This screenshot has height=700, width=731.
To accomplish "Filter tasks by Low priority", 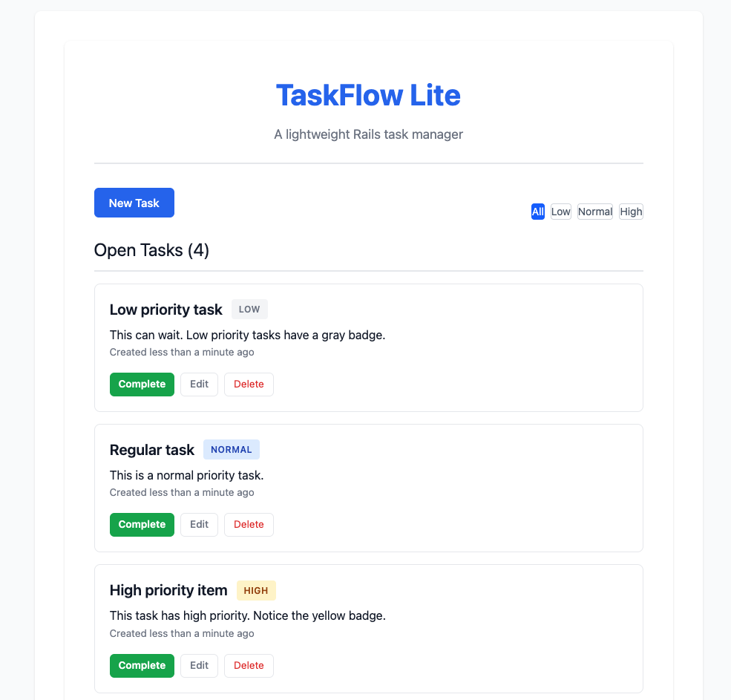I will click(560, 212).
